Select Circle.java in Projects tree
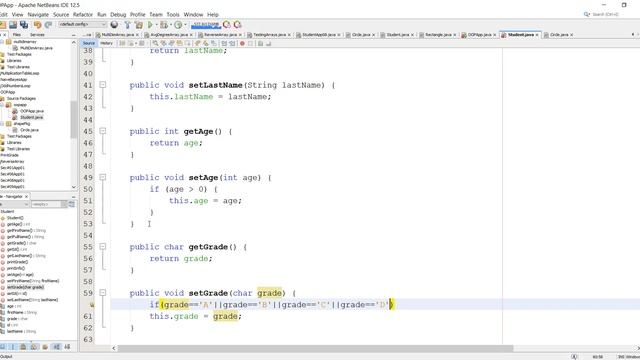 pos(29,130)
